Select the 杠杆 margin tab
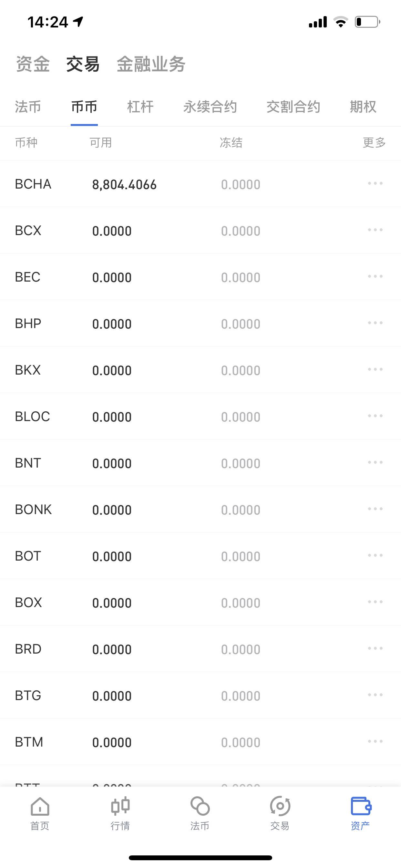The width and height of the screenshot is (401, 868). [140, 107]
